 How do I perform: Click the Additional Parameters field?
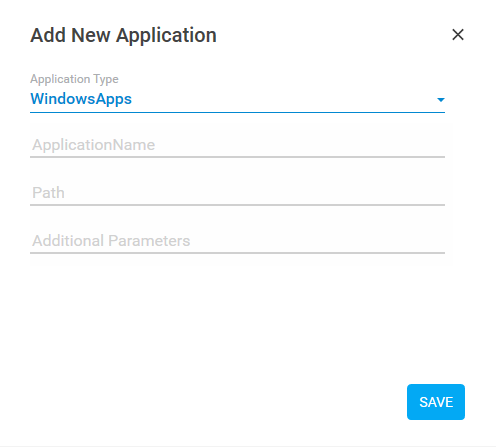[x=237, y=241]
